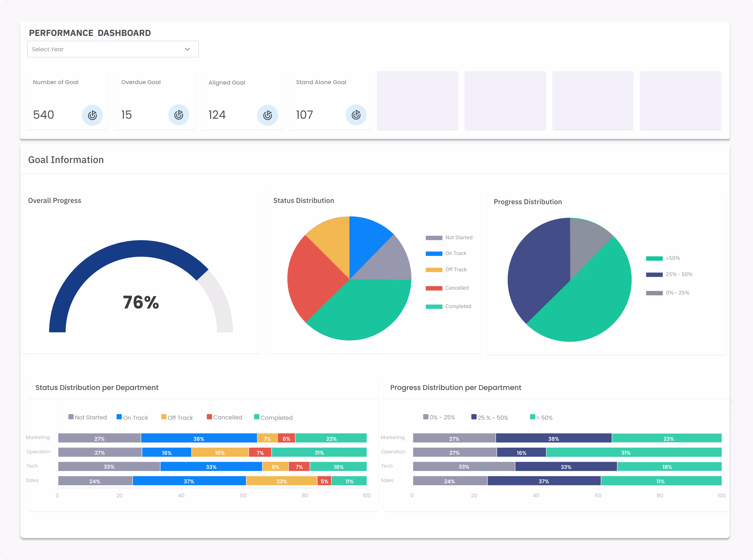Image resolution: width=753 pixels, height=560 pixels.
Task: Click the Status Distribution per Department title
Action: [97, 387]
